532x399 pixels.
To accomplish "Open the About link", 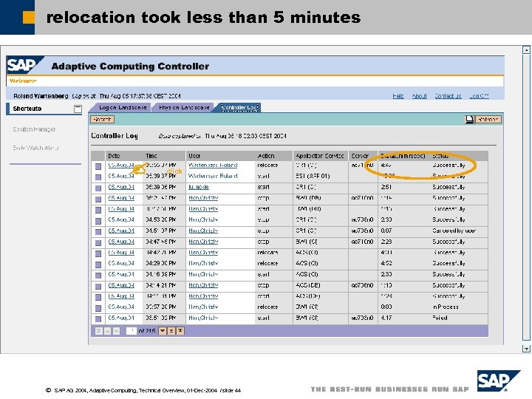I will point(420,96).
